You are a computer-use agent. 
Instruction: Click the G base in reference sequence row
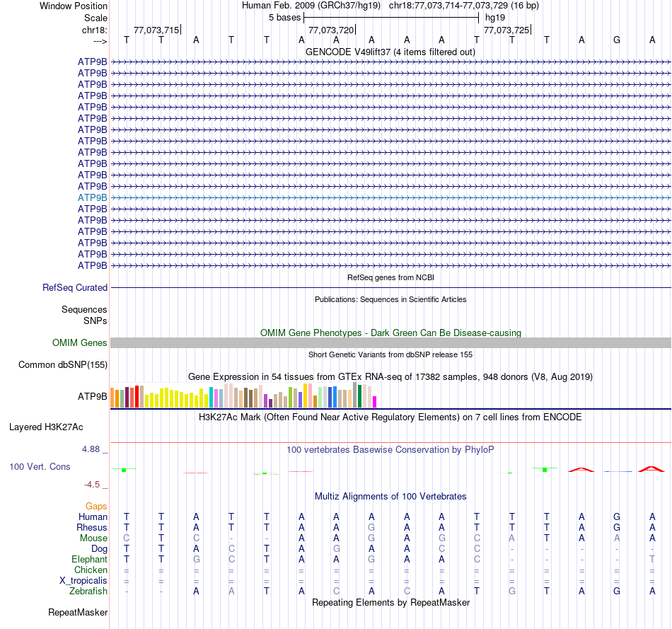617,40
